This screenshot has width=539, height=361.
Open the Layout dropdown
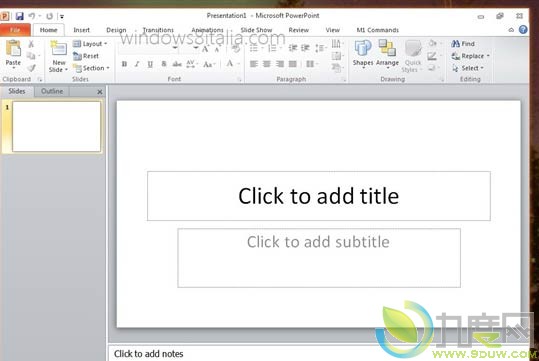coord(90,44)
